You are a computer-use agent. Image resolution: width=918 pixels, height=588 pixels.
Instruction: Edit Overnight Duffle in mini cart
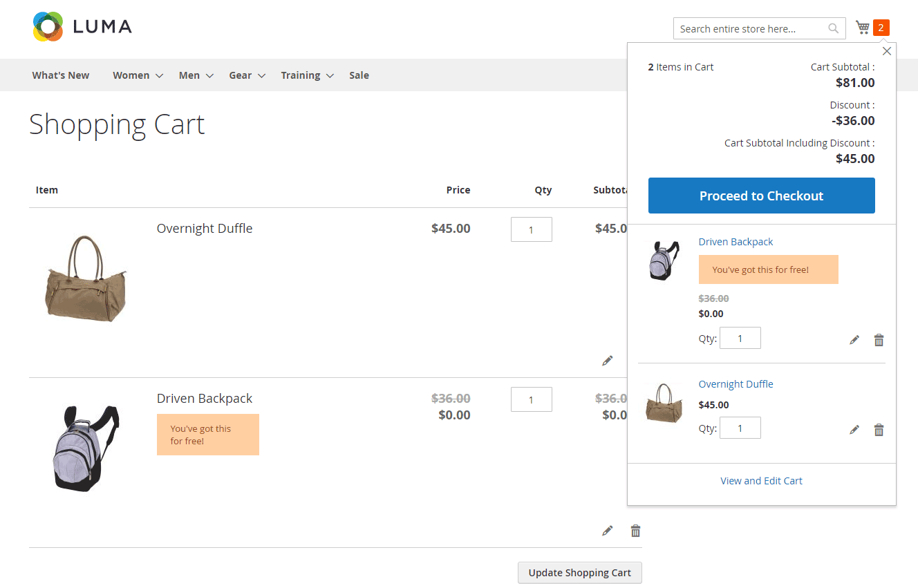[x=854, y=430]
